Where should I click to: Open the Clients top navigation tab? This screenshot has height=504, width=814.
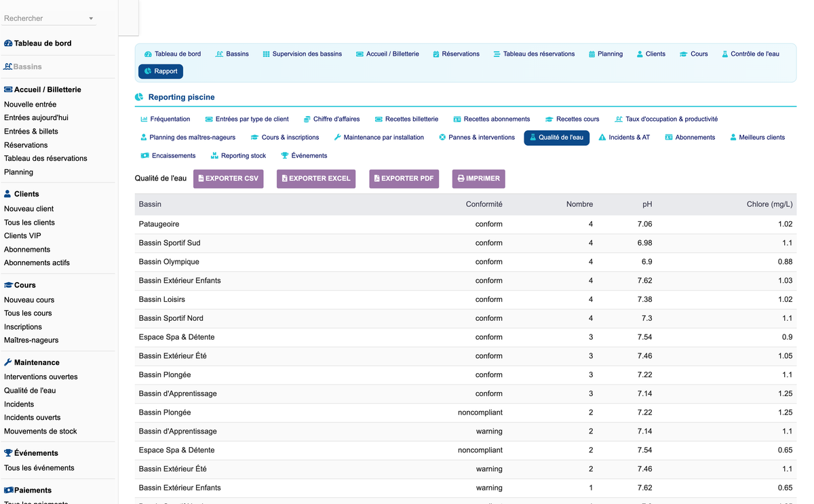coord(651,54)
